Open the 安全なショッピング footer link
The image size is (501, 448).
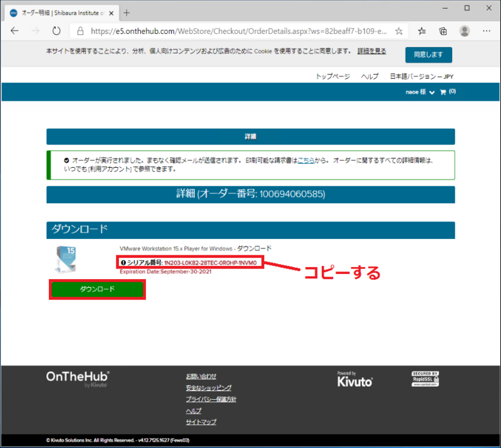tap(209, 388)
